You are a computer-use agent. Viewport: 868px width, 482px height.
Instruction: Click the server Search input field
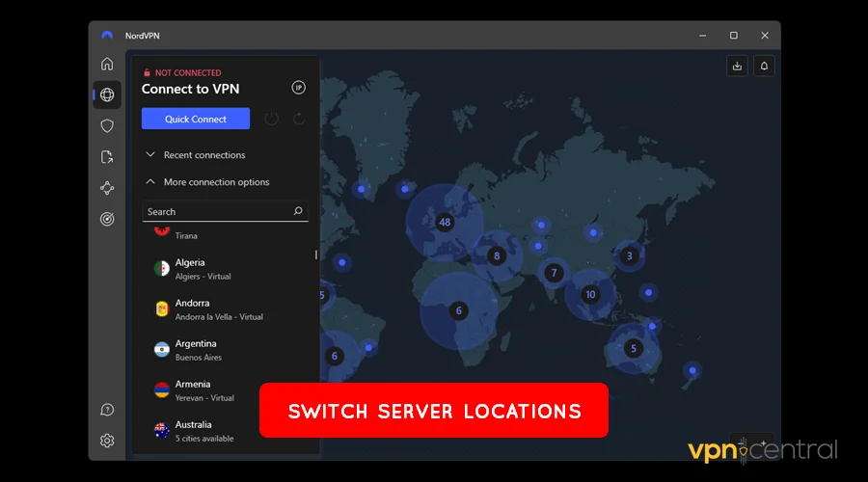click(x=217, y=211)
